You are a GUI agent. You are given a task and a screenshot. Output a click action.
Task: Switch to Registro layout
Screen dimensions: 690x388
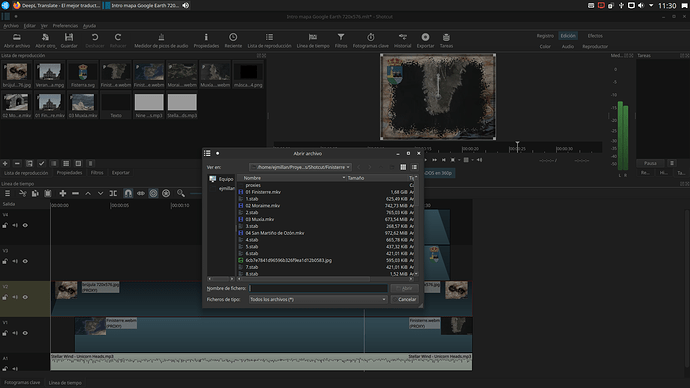[545, 36]
